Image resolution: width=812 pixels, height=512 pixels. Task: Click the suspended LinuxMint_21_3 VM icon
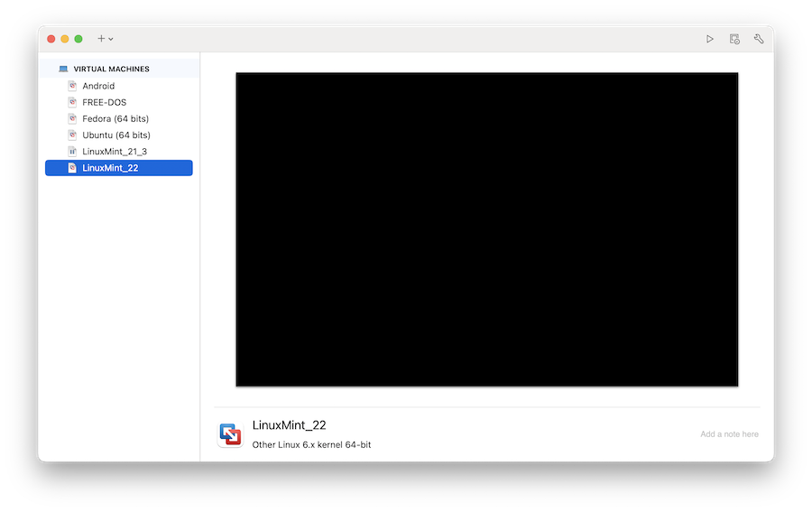(72, 151)
